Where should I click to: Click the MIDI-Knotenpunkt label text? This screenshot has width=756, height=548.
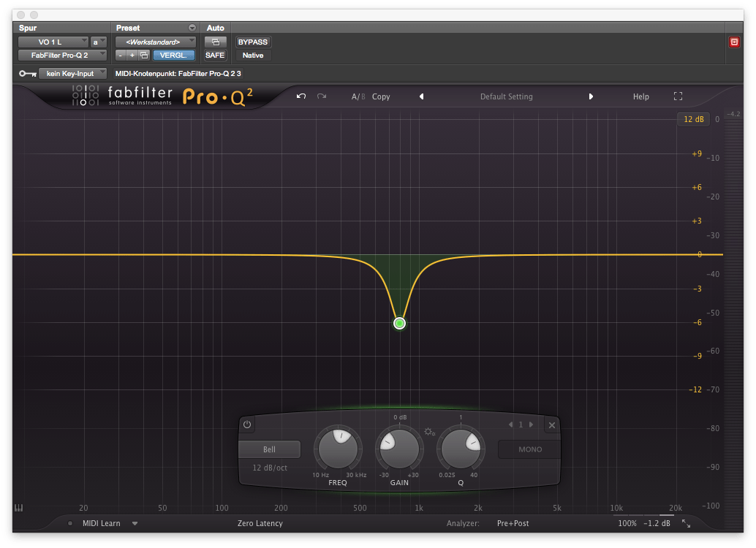tap(178, 74)
